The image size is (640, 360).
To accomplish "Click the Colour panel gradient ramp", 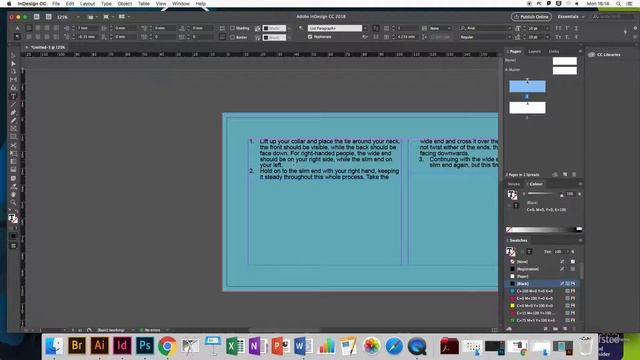I will tap(544, 230).
